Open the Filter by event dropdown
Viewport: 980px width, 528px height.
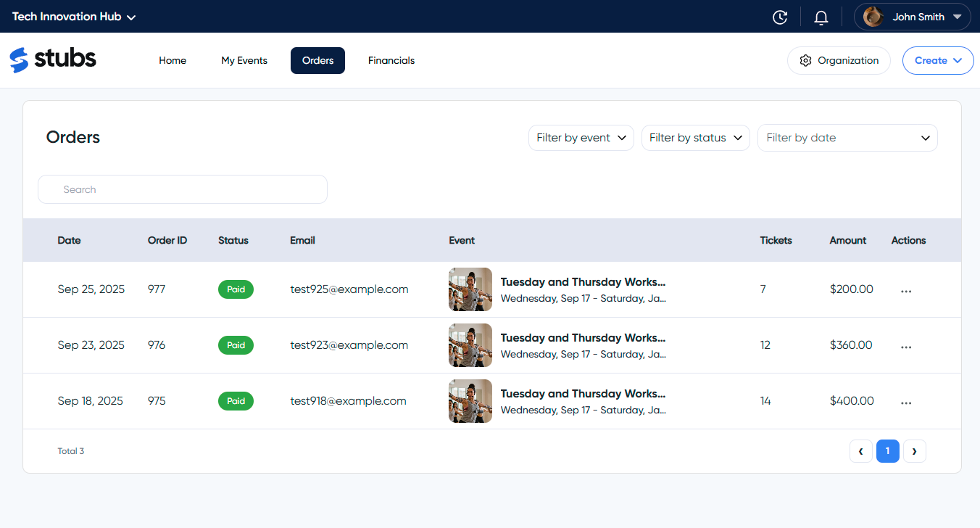[581, 137]
